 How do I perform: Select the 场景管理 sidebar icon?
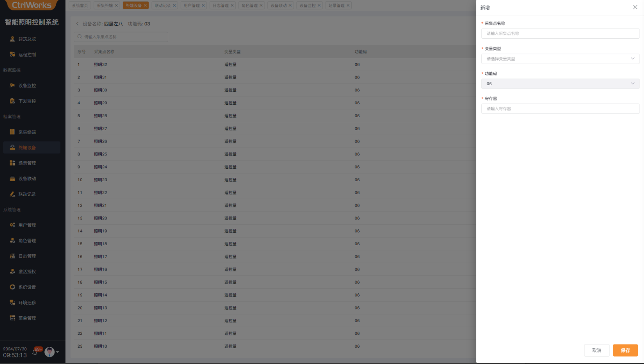(12, 163)
